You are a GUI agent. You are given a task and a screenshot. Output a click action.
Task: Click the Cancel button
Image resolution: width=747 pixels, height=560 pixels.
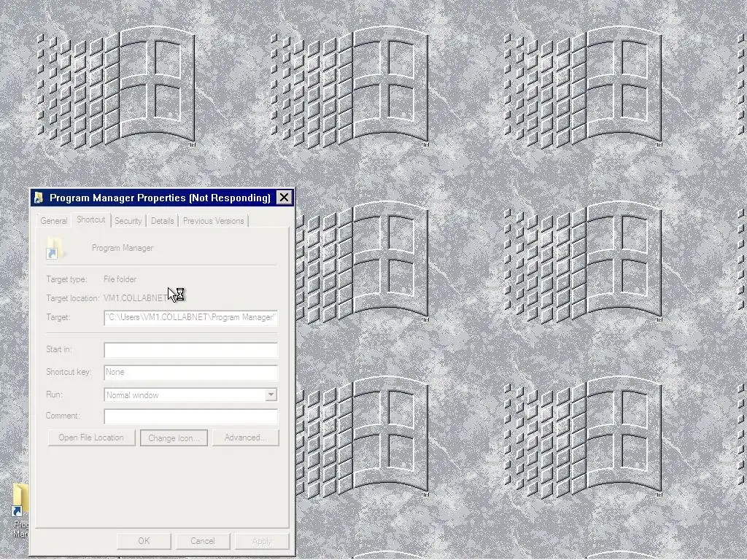[203, 541]
